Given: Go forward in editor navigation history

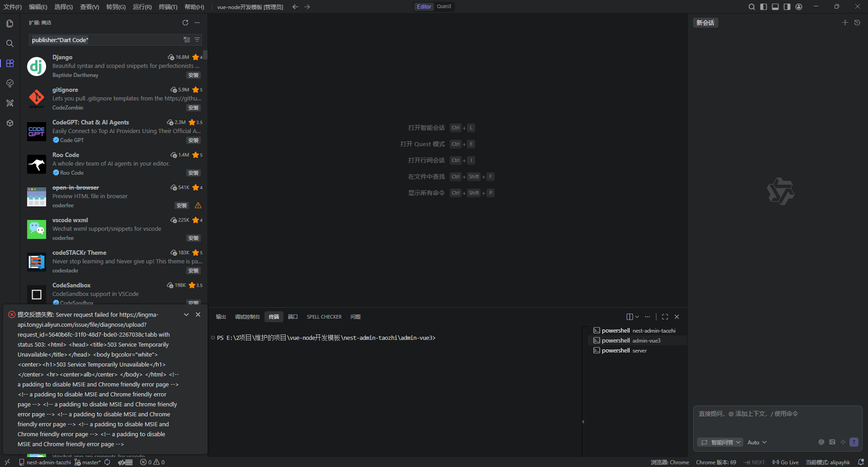Looking at the screenshot, I should click(307, 7).
